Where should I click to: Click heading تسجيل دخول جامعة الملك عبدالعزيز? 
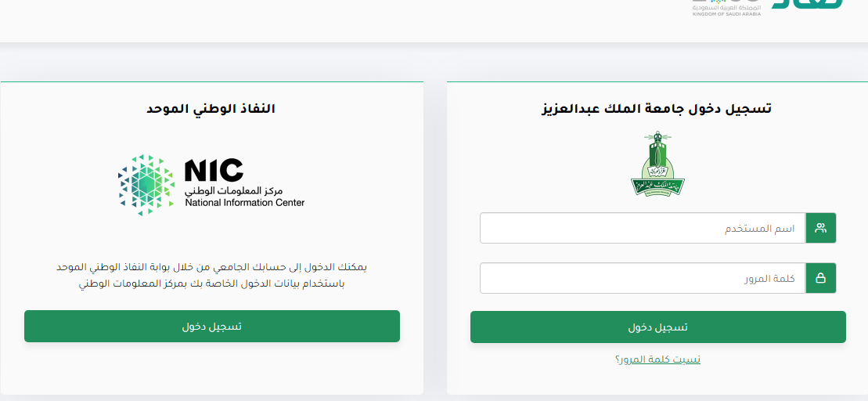[x=657, y=109]
